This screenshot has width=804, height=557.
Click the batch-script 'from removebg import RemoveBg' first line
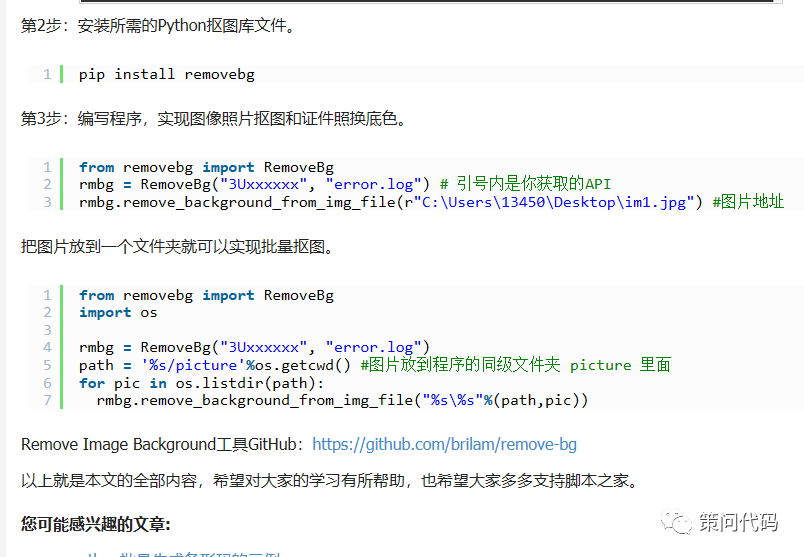(206, 295)
